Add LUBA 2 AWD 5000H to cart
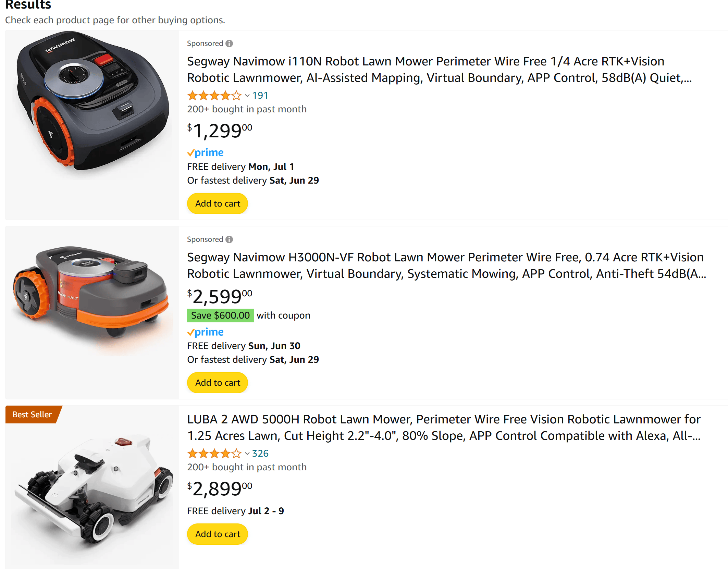This screenshot has height=569, width=728. [x=218, y=534]
